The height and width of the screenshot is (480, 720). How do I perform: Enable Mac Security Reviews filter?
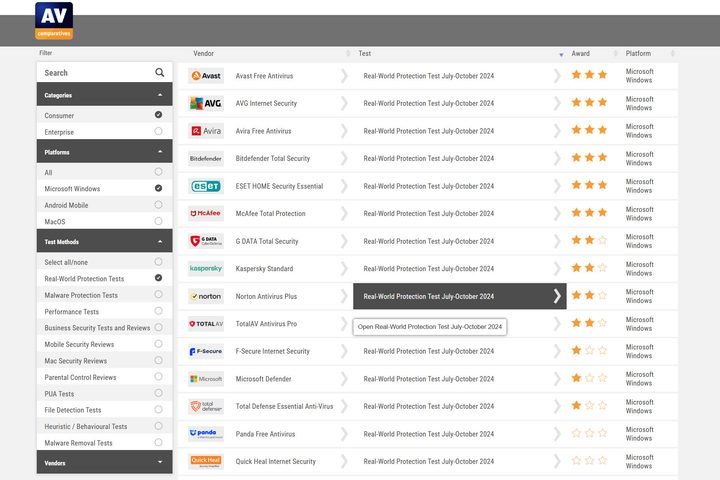coord(158,360)
